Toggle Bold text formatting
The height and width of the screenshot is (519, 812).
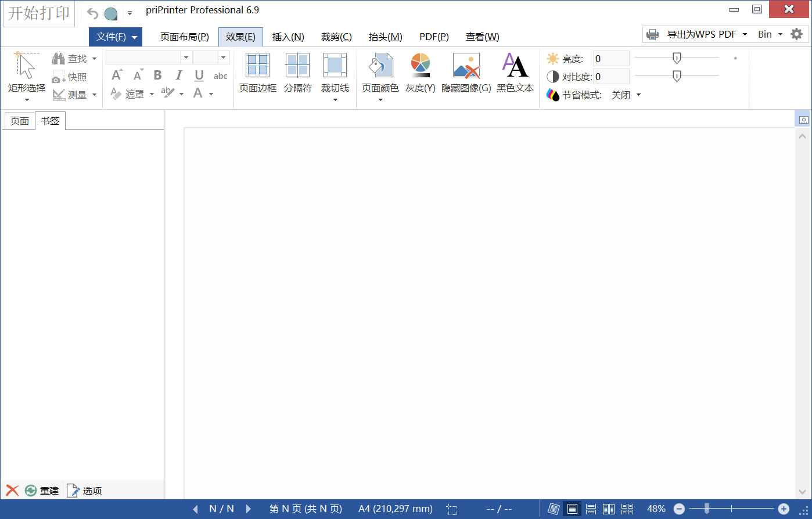coord(157,75)
